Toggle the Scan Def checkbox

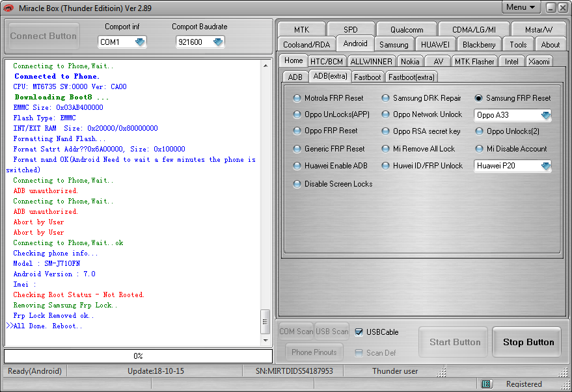(359, 352)
